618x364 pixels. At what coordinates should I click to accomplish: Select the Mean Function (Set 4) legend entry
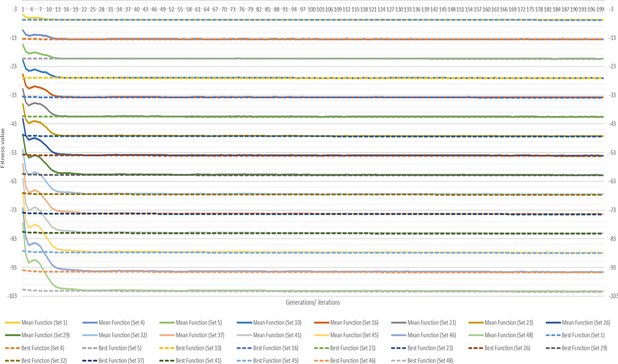click(x=113, y=323)
